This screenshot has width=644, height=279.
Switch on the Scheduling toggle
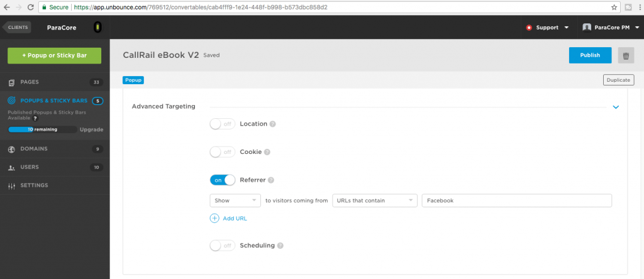coord(223,246)
